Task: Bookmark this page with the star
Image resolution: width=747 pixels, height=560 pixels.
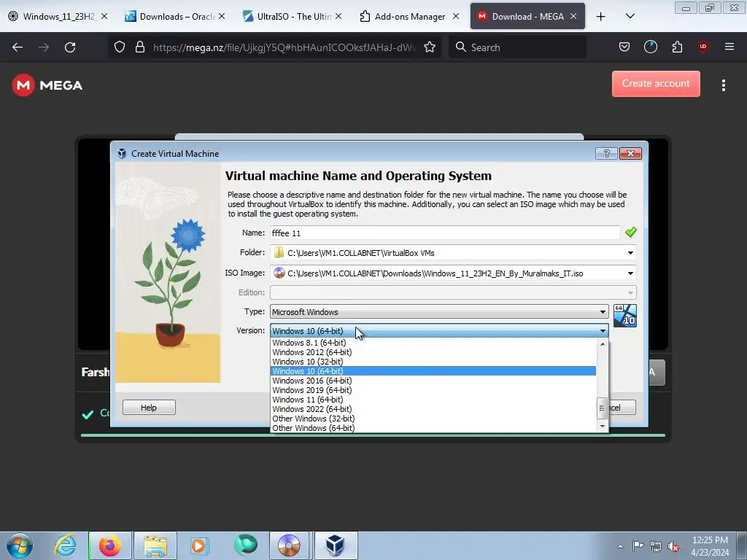Action: click(430, 47)
